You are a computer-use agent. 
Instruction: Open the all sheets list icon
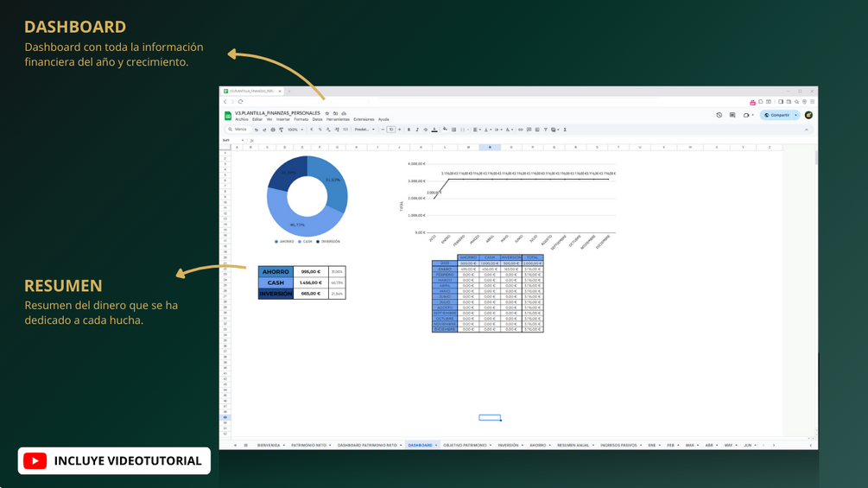point(246,445)
